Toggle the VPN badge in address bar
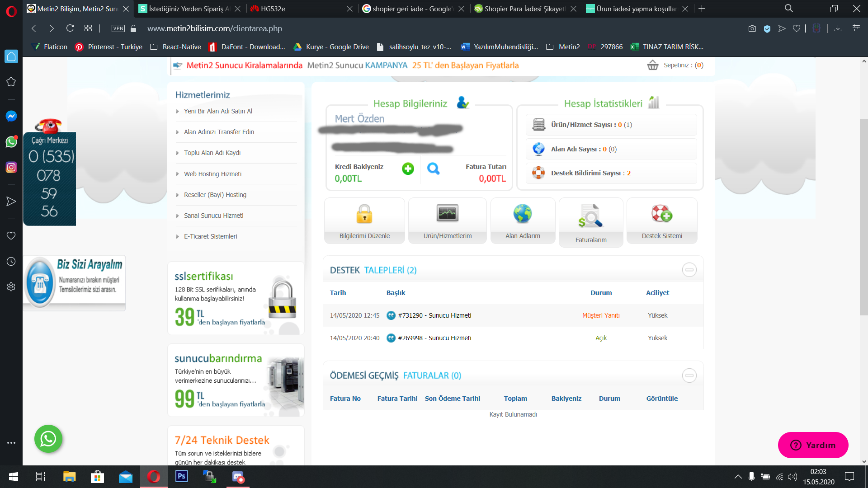 [118, 28]
